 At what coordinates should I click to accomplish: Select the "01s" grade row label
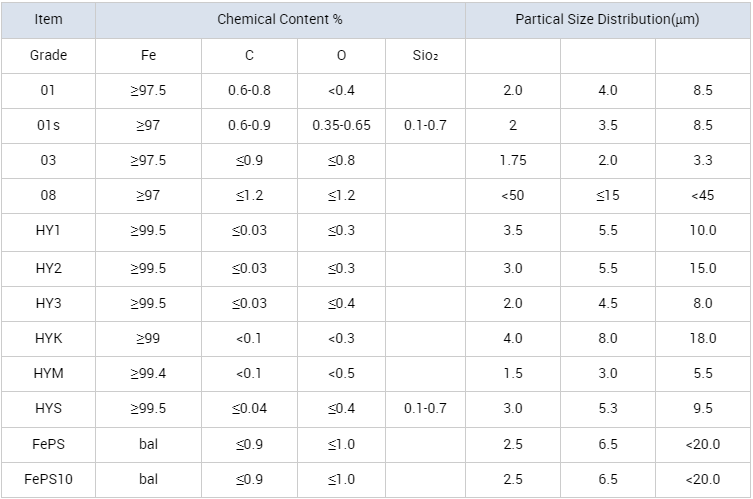[48, 125]
